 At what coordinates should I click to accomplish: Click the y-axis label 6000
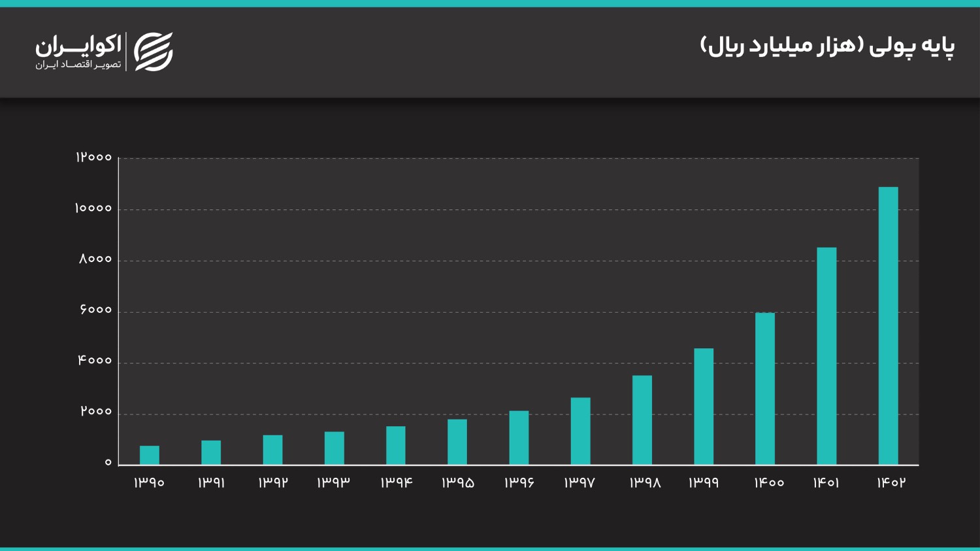tap(96, 310)
